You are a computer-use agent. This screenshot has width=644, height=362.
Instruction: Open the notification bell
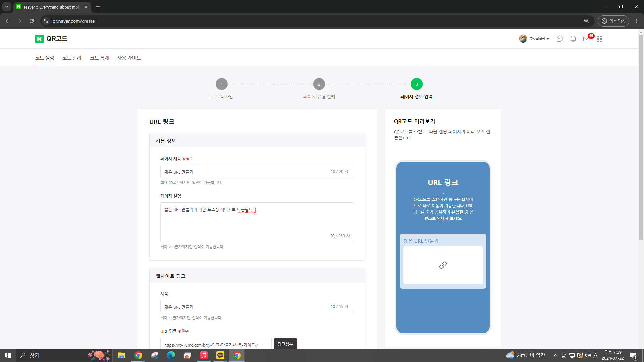coord(573,39)
